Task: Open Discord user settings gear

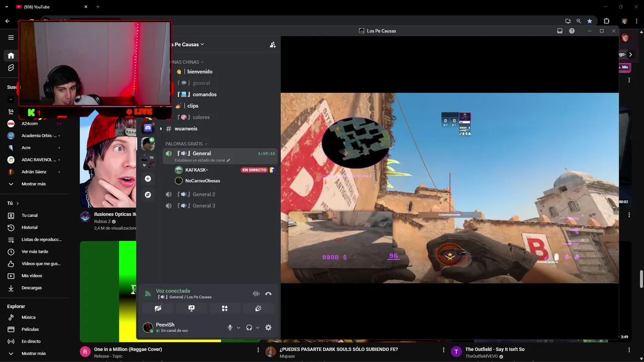Action: [268, 327]
